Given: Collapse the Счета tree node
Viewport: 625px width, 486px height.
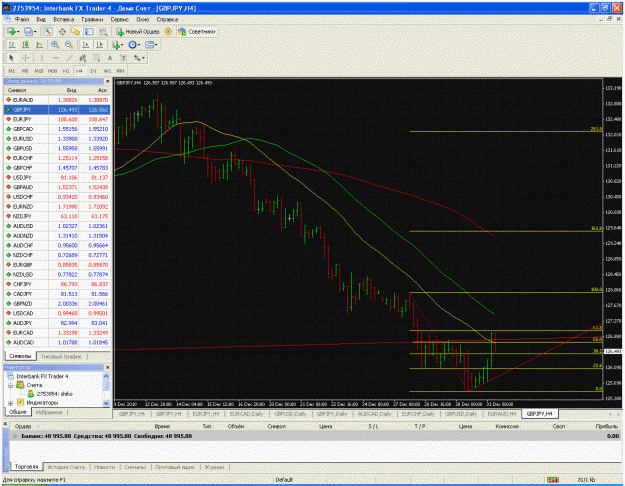Looking at the screenshot, I should point(10,385).
